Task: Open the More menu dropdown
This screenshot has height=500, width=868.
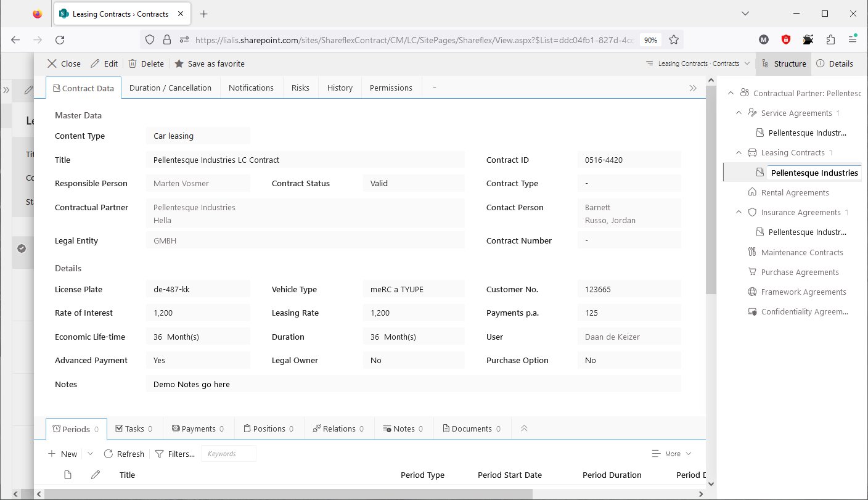Action: [672, 454]
